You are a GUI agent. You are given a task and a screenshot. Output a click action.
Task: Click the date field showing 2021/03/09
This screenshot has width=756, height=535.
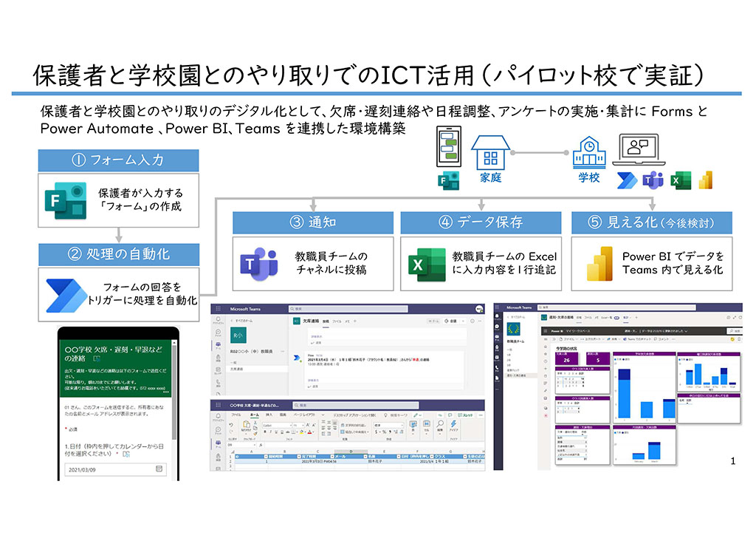115,469
